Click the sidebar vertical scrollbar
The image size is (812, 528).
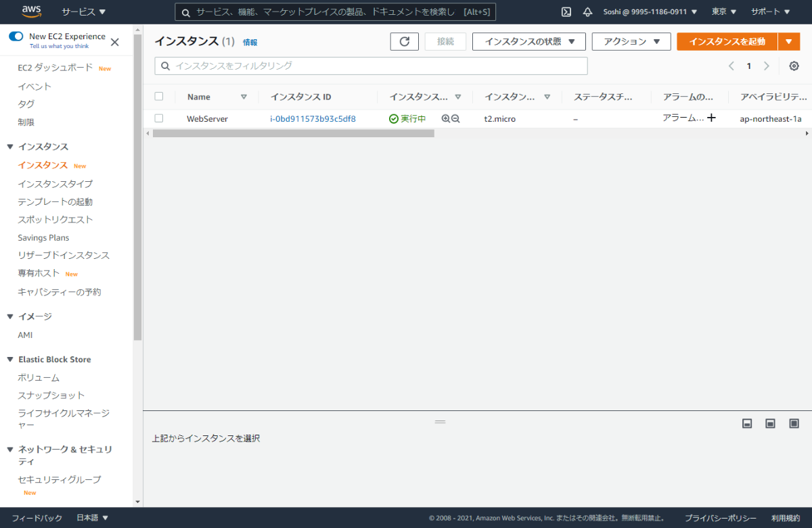pyautogui.click(x=138, y=186)
